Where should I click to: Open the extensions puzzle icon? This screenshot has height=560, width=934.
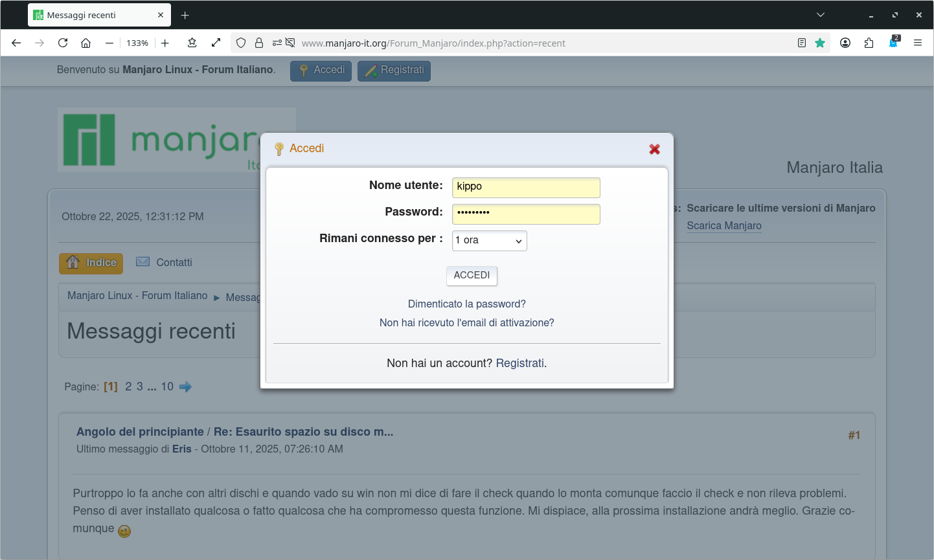pos(869,43)
